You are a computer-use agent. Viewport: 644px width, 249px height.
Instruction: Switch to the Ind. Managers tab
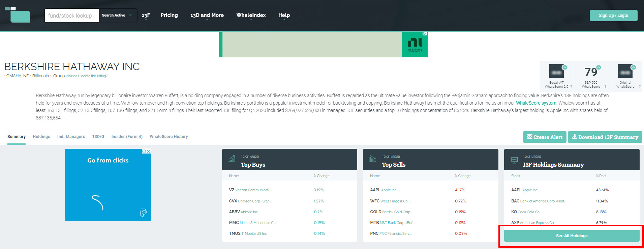71,137
